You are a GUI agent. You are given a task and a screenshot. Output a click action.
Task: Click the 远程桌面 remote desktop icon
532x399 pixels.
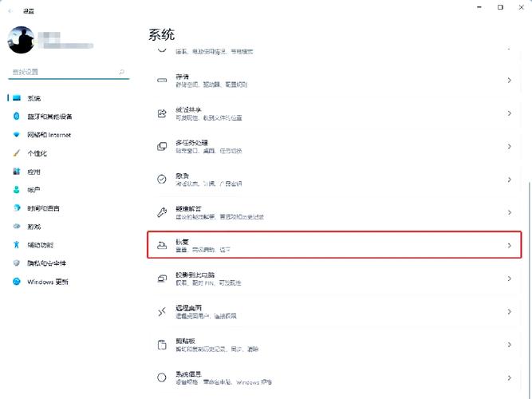click(162, 310)
